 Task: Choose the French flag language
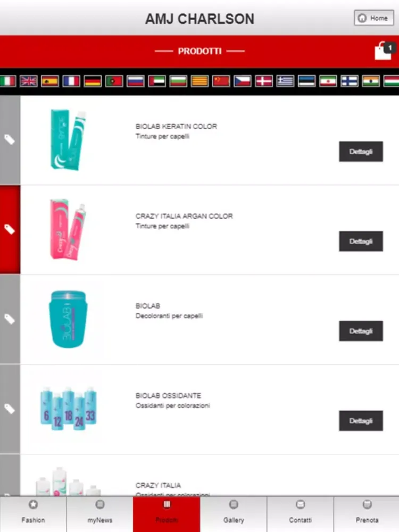pyautogui.click(x=71, y=81)
